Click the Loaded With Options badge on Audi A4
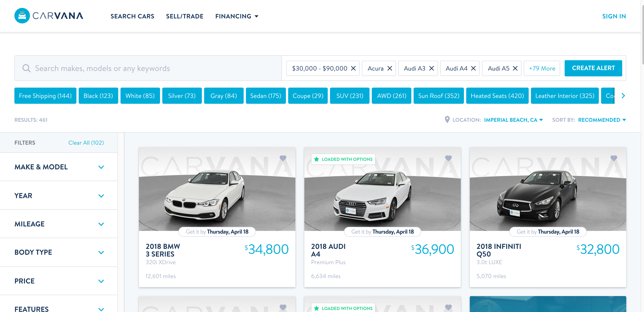 [343, 159]
